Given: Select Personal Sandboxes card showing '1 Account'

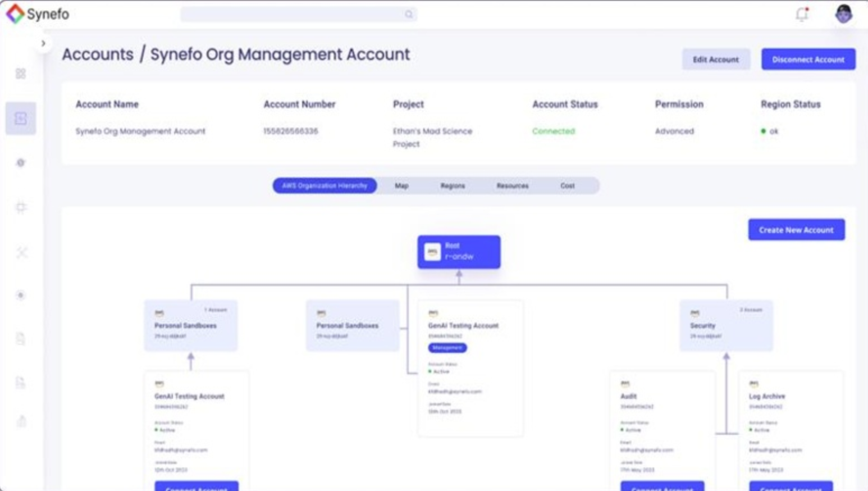Looking at the screenshot, I should [x=191, y=326].
